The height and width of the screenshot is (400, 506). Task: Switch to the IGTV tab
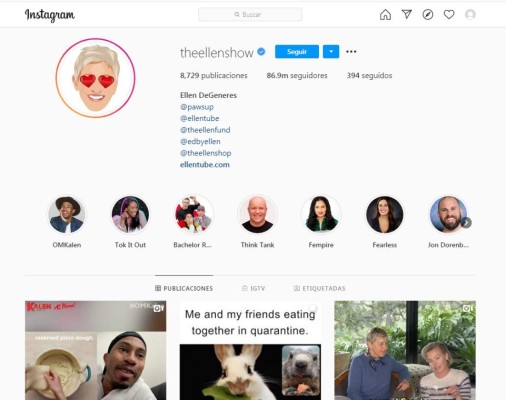(253, 288)
